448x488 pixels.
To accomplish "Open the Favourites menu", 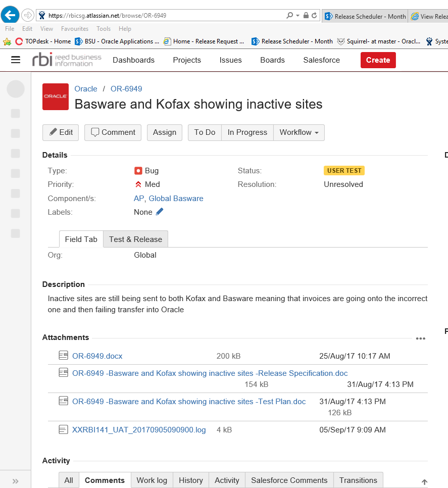I will (75, 29).
